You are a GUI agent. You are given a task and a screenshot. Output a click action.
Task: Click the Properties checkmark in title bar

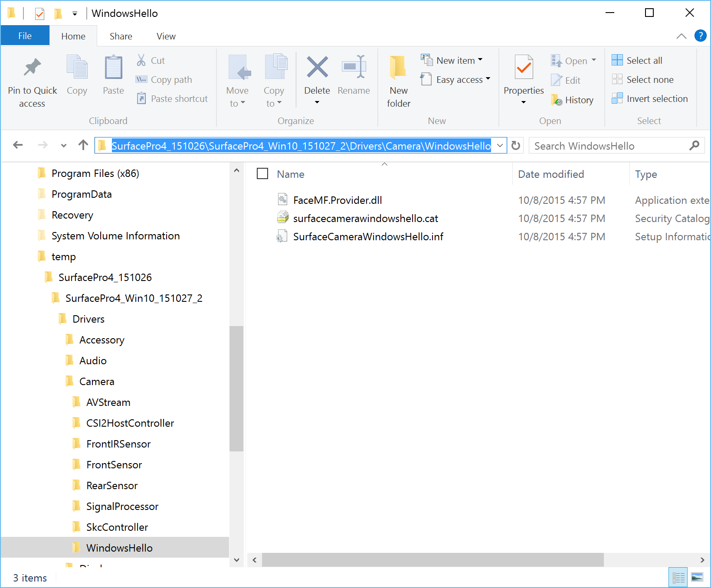(39, 13)
